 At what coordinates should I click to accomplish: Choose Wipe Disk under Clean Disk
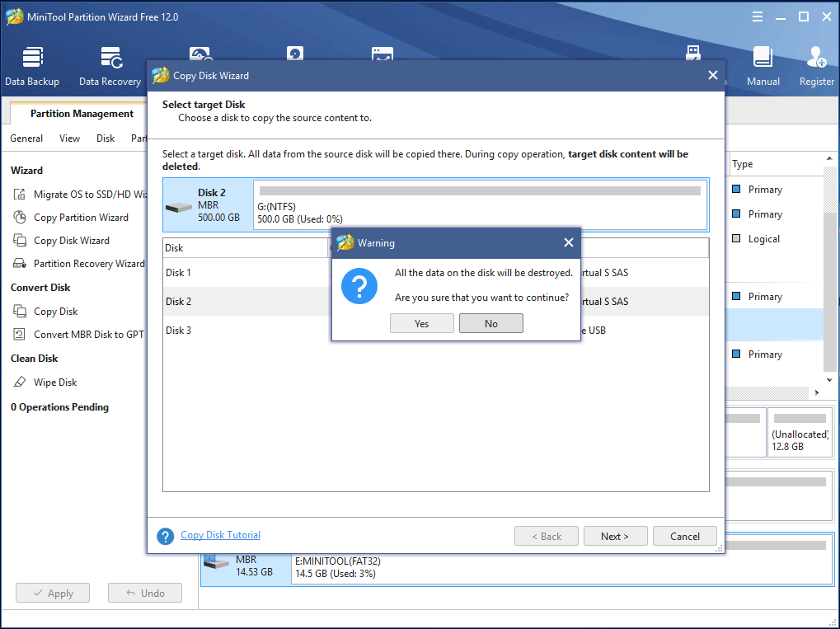pyautogui.click(x=45, y=382)
